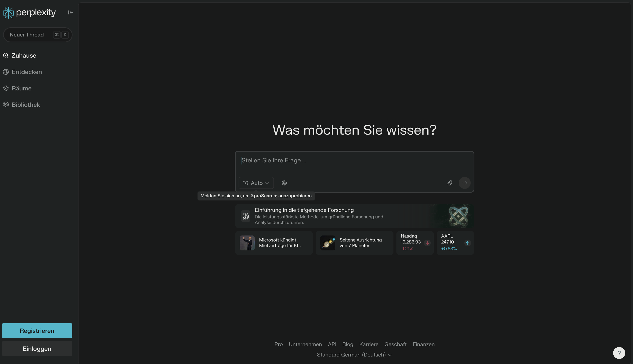Click the planets article thumbnail
The height and width of the screenshot is (364, 633).
point(328,243)
